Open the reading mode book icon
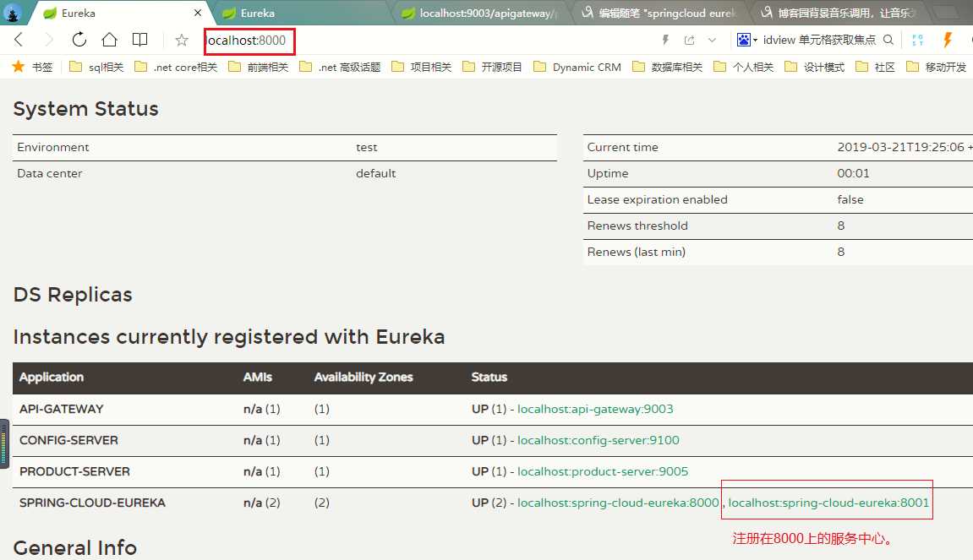This screenshot has height=560, width=973. 140,40
